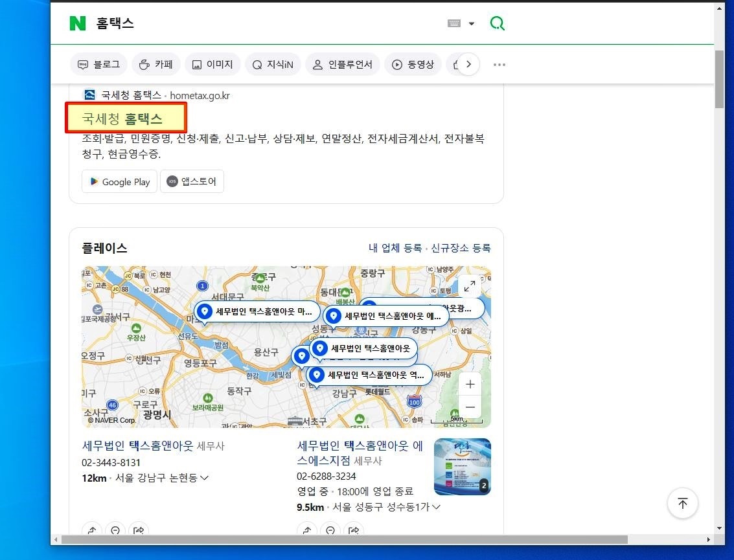Switch to the 블로그 tab
The width and height of the screenshot is (734, 560).
click(98, 64)
